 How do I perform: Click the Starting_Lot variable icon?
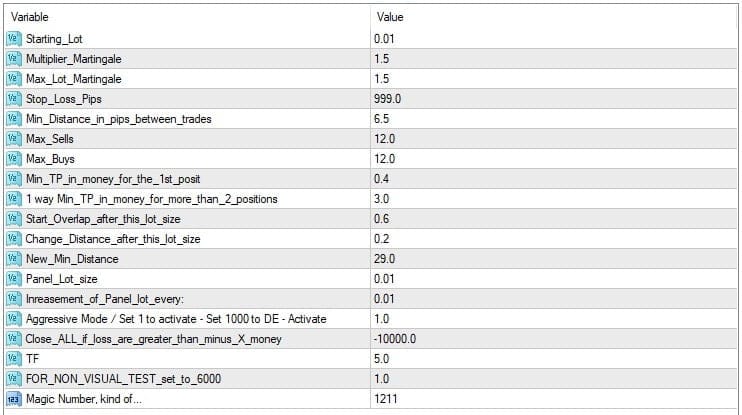coord(15,39)
